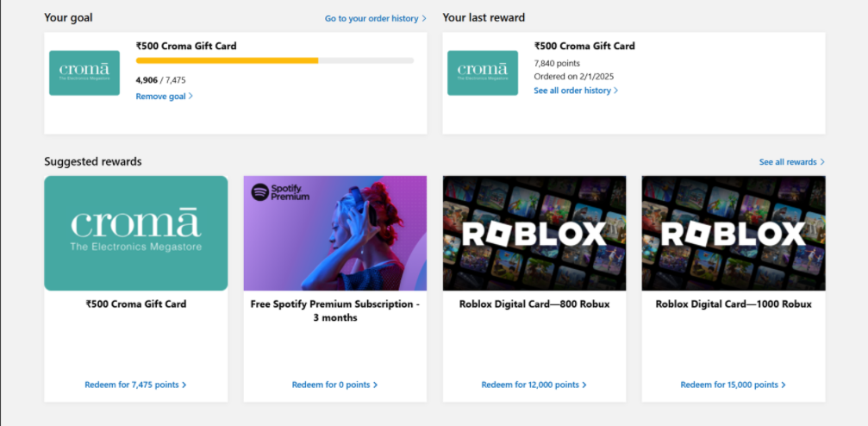
Task: Open the ₹500 Croma Gift Card image
Action: point(136,233)
